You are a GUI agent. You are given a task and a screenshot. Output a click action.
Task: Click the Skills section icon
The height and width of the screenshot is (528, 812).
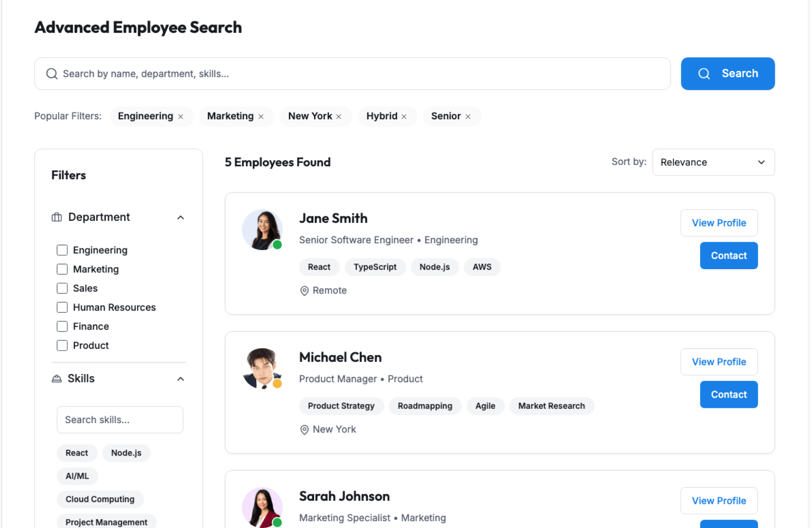[x=57, y=379]
